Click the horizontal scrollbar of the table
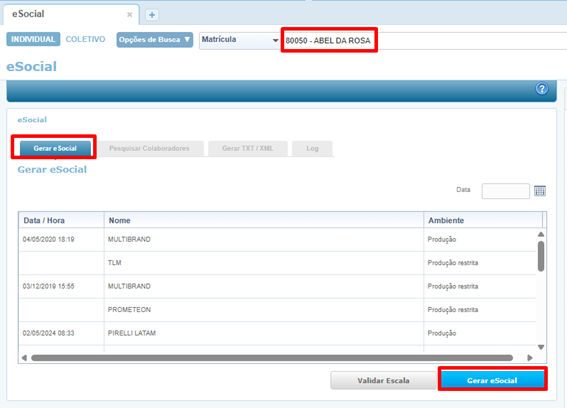This screenshot has width=567, height=408. [x=272, y=358]
